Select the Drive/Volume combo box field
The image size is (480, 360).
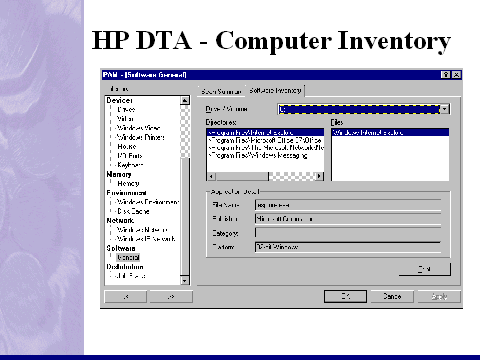(364, 109)
